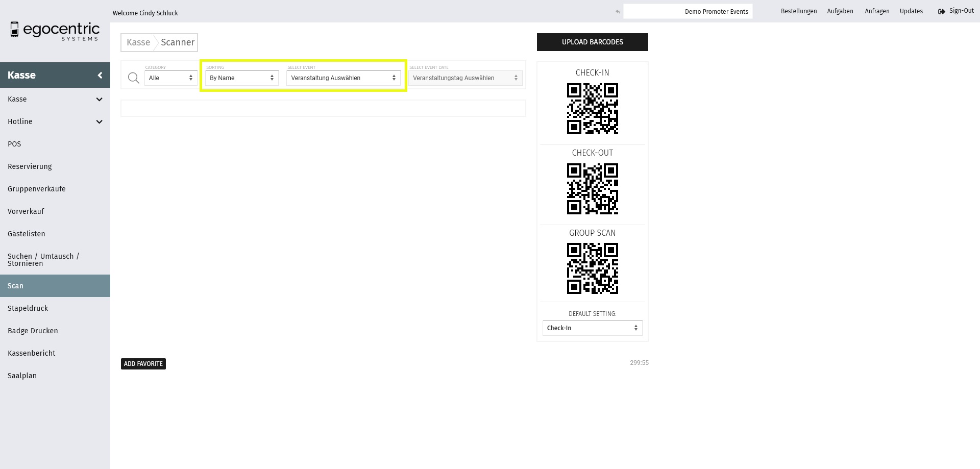Click the Check-In QR code

pos(592,109)
